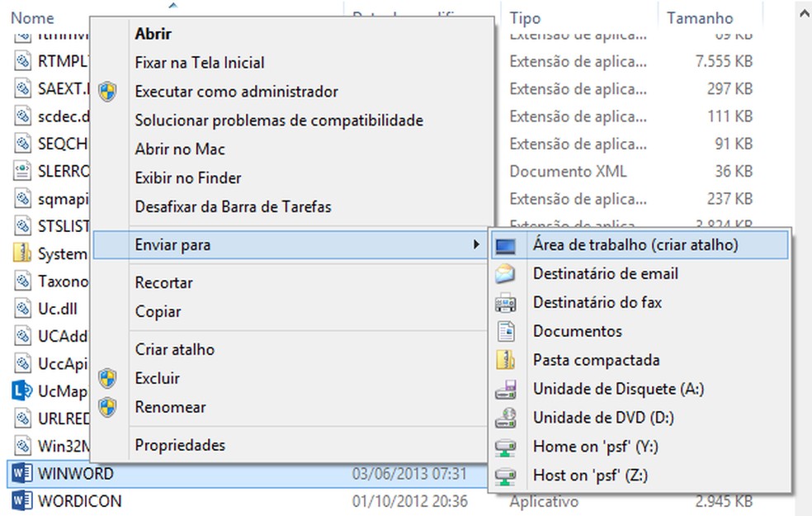Screen dimensions: 812x516
Task: Choose Criar atalho
Action: pos(174,350)
